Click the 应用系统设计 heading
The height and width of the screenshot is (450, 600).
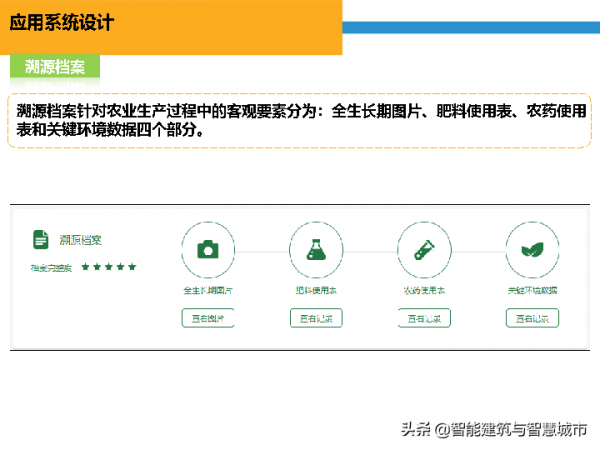[61, 23]
